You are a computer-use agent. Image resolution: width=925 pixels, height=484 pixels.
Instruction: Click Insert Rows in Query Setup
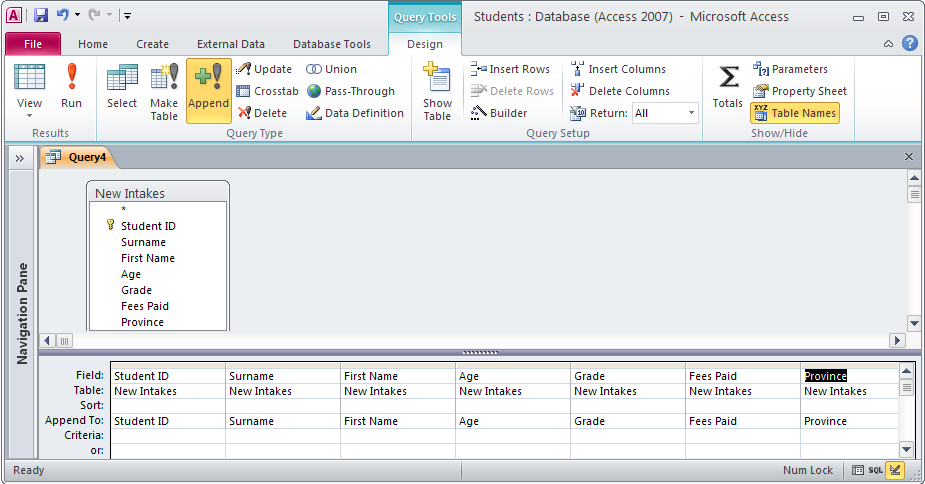click(x=510, y=69)
